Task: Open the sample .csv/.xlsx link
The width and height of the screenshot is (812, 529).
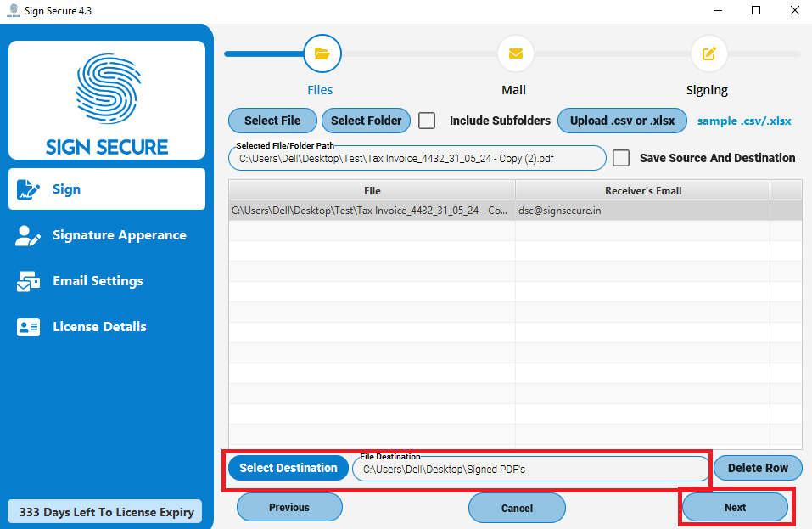Action: (744, 121)
